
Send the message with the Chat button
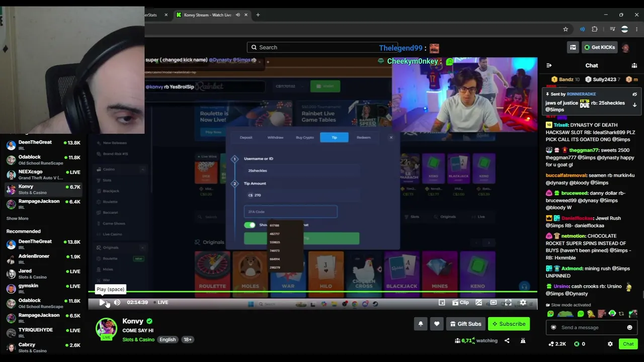628,344
